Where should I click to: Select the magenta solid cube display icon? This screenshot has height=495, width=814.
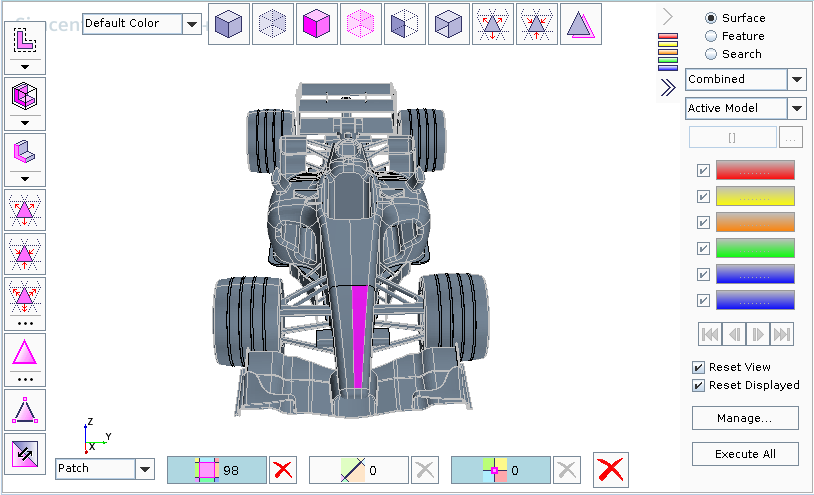(317, 24)
